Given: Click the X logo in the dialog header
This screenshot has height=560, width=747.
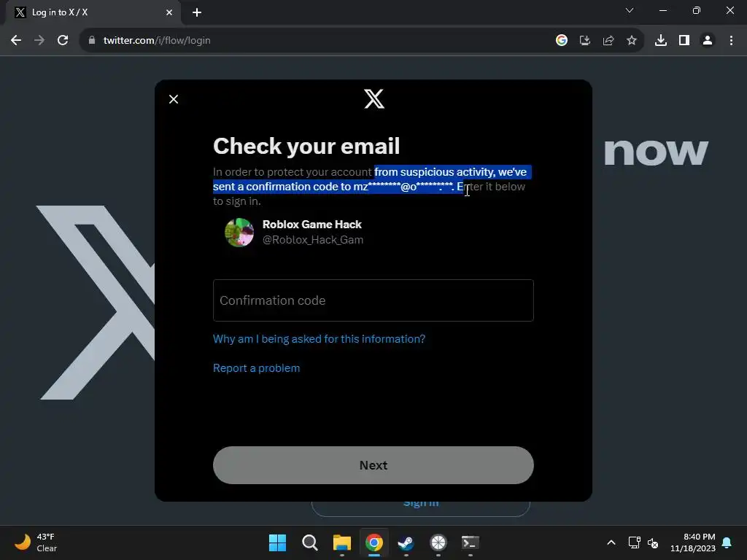Looking at the screenshot, I should (x=374, y=99).
